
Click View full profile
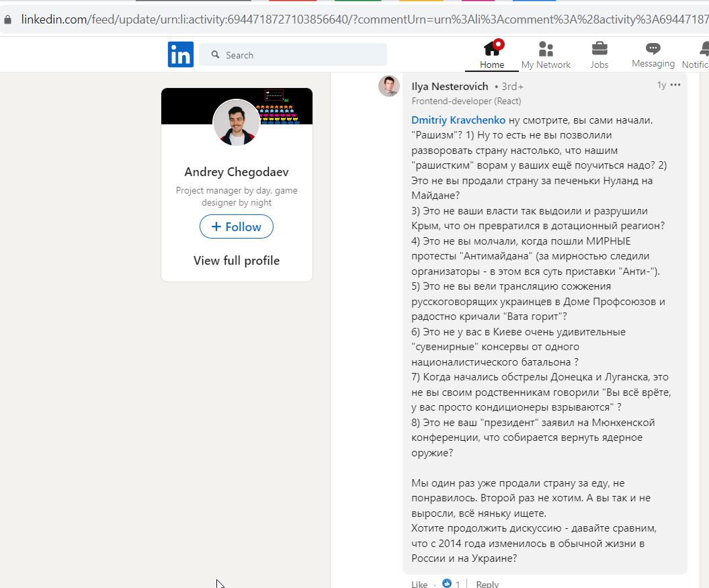coord(237,261)
